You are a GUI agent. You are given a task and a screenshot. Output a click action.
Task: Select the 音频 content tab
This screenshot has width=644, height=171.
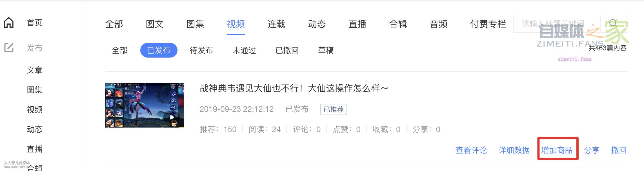coord(439,24)
